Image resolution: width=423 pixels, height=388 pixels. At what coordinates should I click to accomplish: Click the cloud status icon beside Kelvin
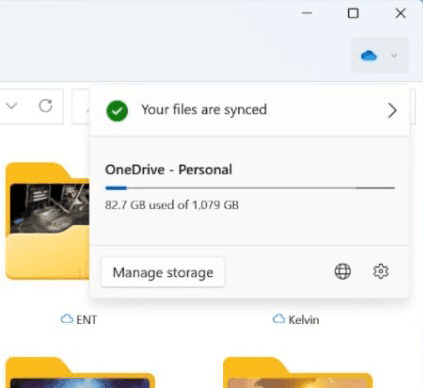[279, 319]
